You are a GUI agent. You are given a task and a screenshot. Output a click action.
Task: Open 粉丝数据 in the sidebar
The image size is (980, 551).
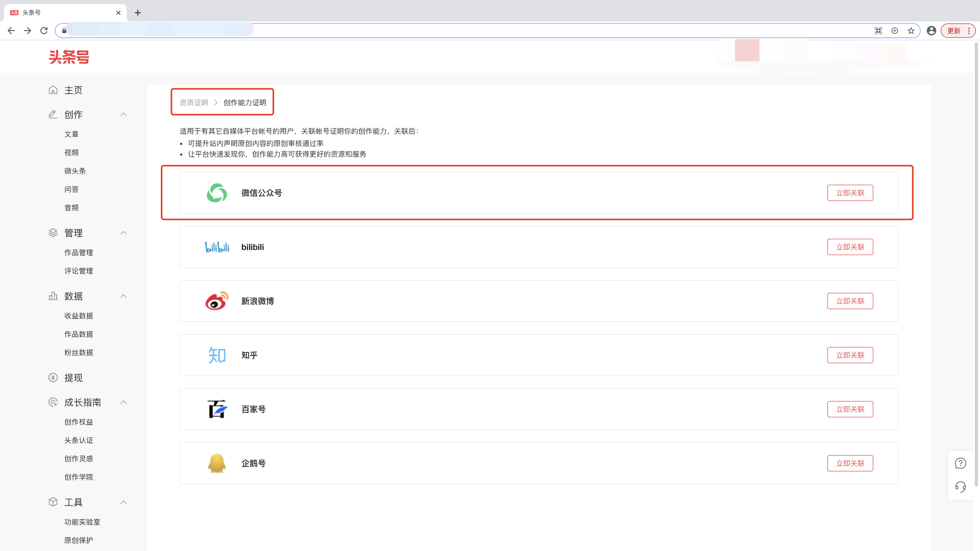pyautogui.click(x=79, y=353)
